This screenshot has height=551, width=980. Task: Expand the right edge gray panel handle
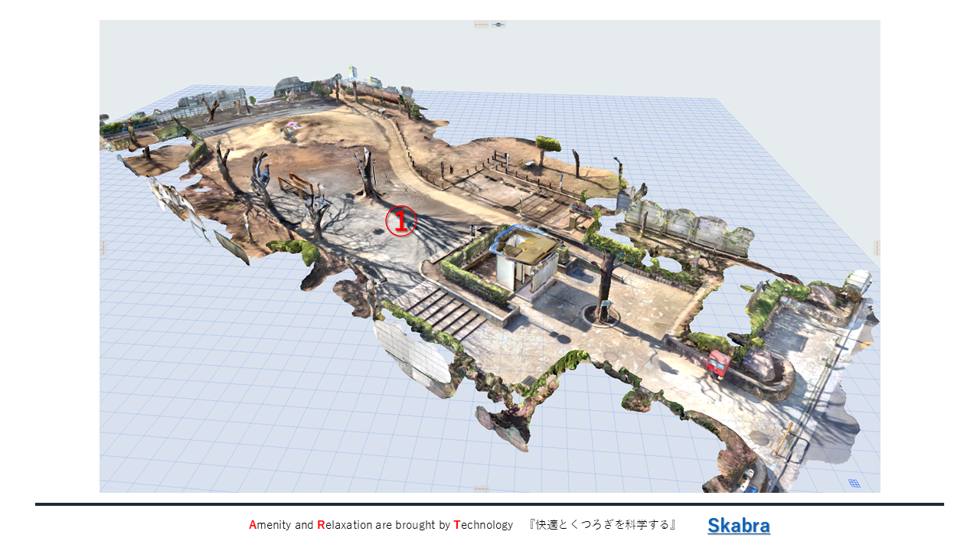877,248
